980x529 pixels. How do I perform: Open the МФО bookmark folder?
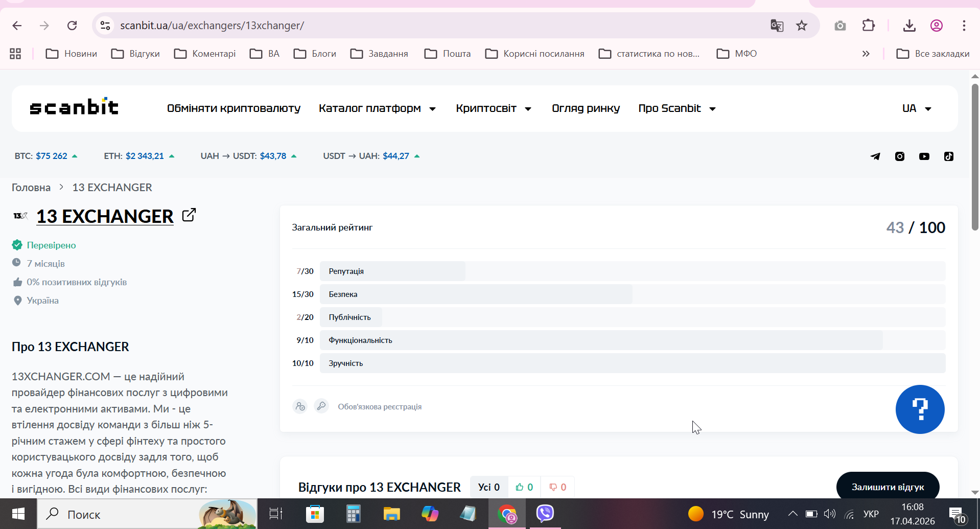737,54
